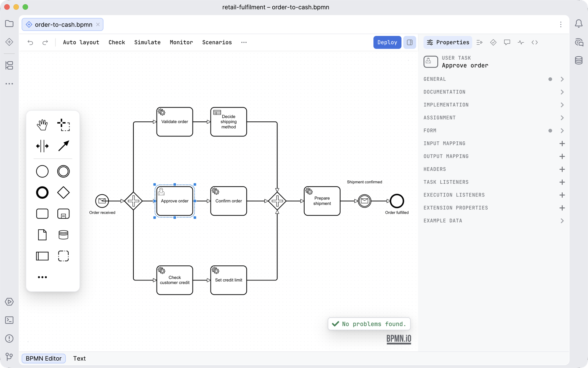
Task: Close the order-to-cash.bpmn tab
Action: coord(98,25)
